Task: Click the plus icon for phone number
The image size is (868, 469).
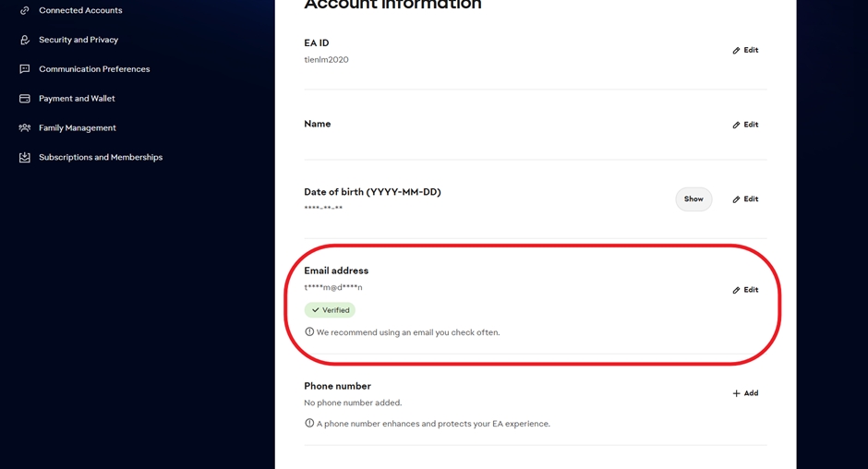Action: pos(736,393)
